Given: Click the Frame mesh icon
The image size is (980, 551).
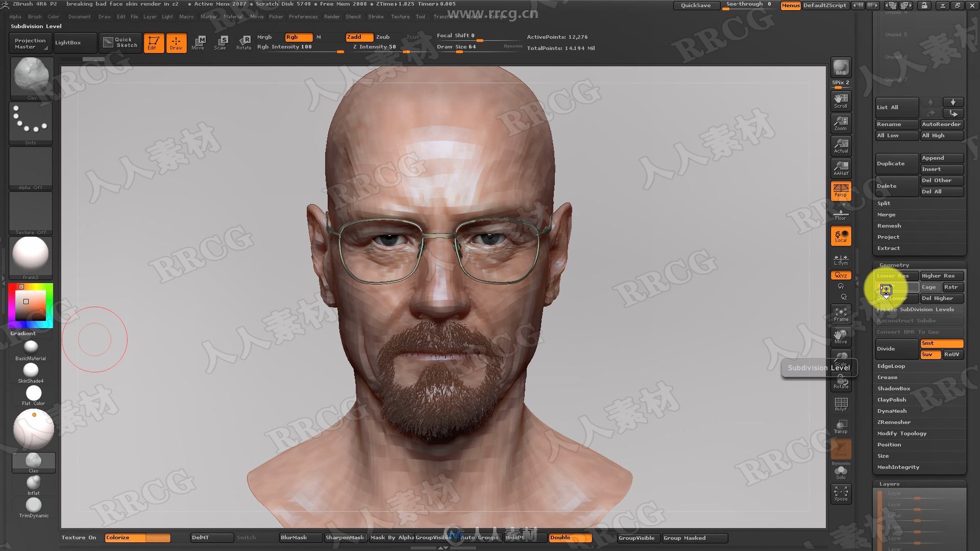Looking at the screenshot, I should click(x=841, y=314).
